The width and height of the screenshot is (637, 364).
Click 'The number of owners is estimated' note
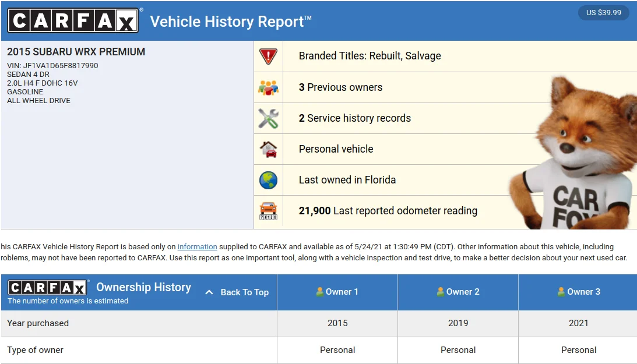pyautogui.click(x=68, y=301)
